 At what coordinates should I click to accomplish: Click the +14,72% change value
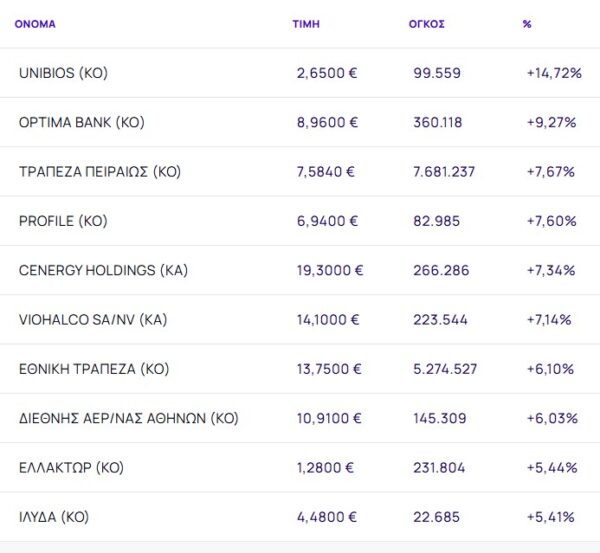pos(553,73)
